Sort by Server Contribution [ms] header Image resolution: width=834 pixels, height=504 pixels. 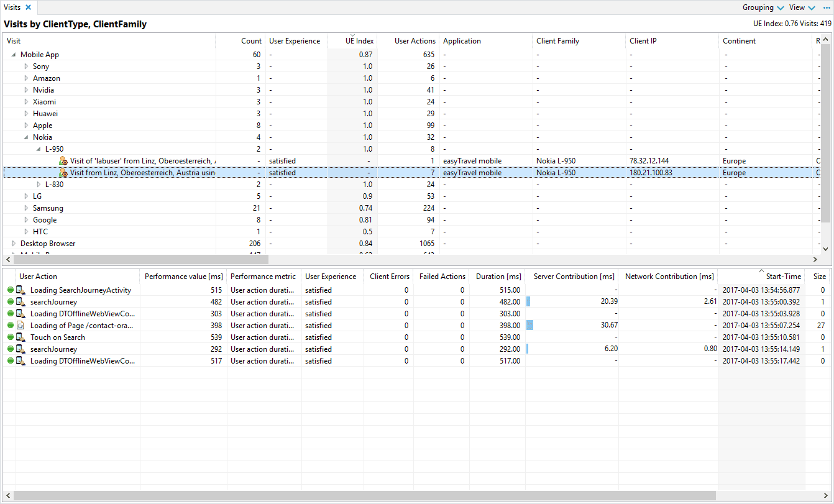coord(572,277)
